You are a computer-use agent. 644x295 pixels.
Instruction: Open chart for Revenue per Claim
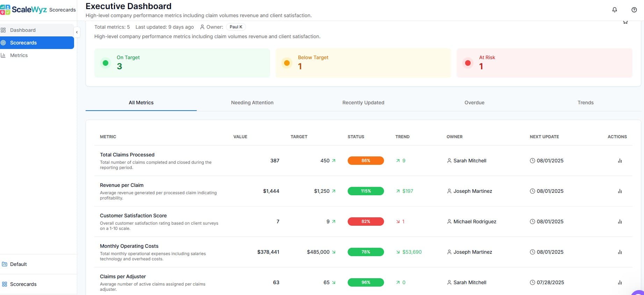[x=620, y=191]
